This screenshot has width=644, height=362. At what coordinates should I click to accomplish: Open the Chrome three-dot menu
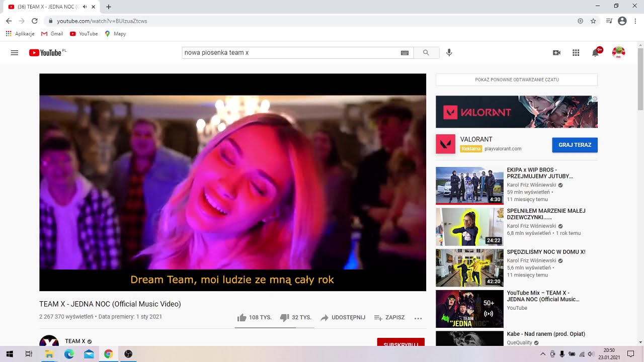tap(635, 21)
